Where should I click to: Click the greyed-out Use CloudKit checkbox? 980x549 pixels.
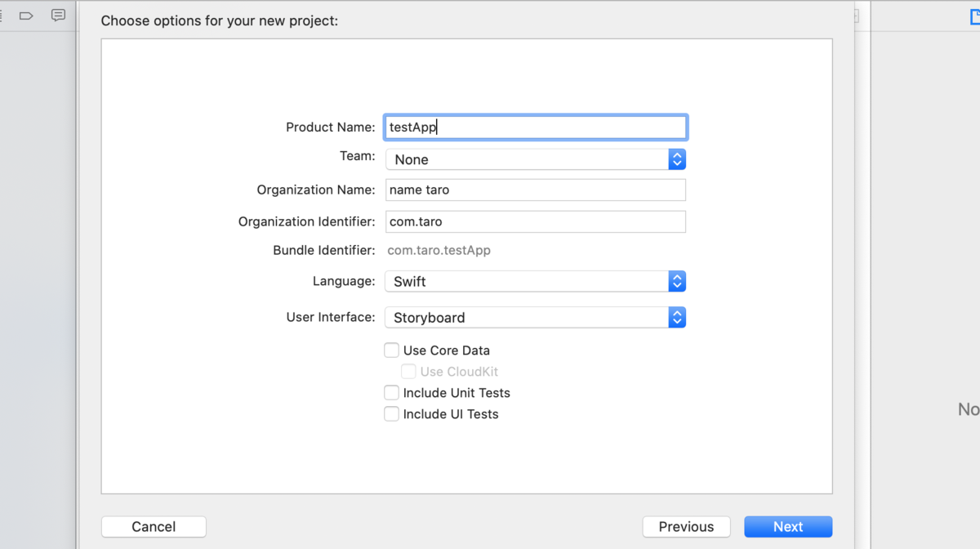point(408,372)
